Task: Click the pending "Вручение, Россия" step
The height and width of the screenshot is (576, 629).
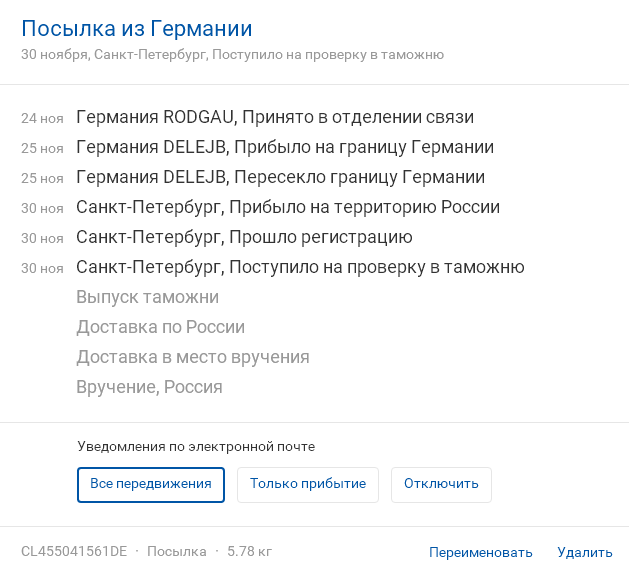Action: coord(149,387)
